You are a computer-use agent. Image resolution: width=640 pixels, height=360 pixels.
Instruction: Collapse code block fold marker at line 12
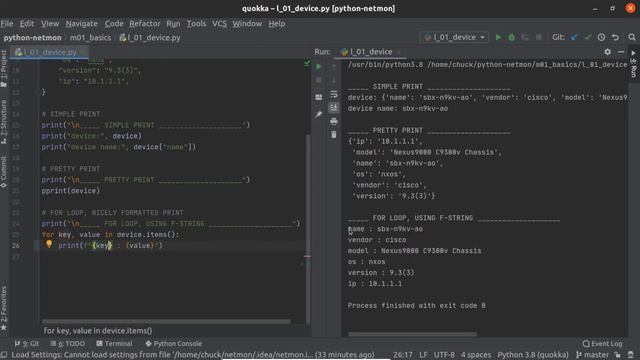click(x=39, y=92)
